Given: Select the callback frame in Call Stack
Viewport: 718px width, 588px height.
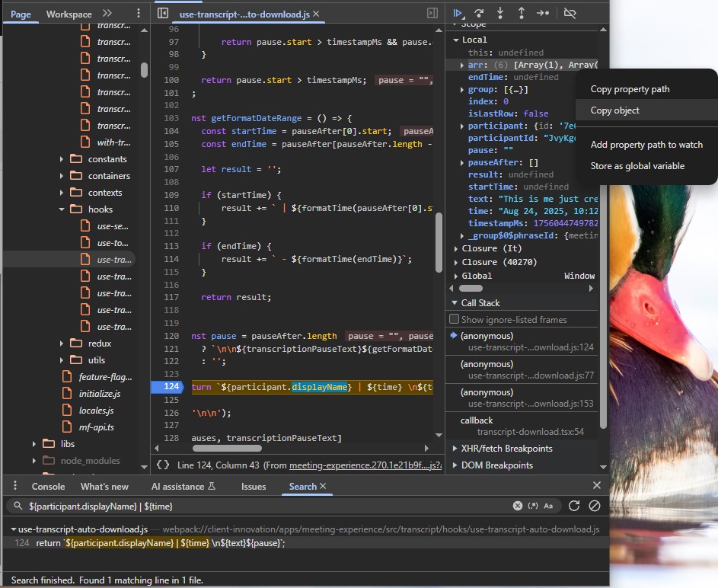Looking at the screenshot, I should [x=477, y=420].
